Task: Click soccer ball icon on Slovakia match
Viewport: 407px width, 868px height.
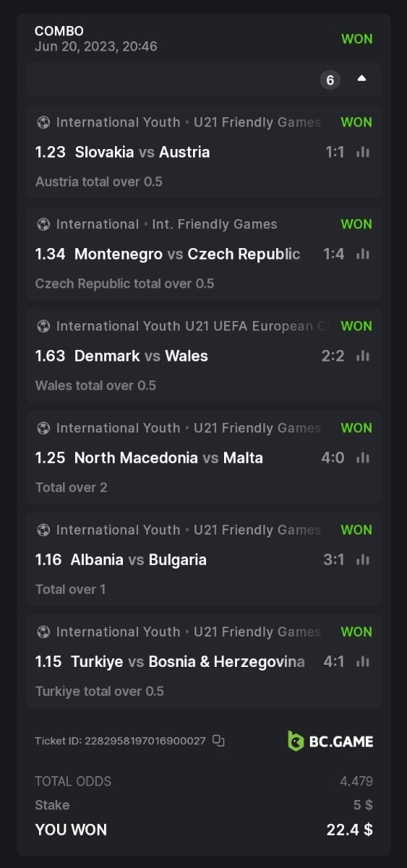Action: click(43, 122)
